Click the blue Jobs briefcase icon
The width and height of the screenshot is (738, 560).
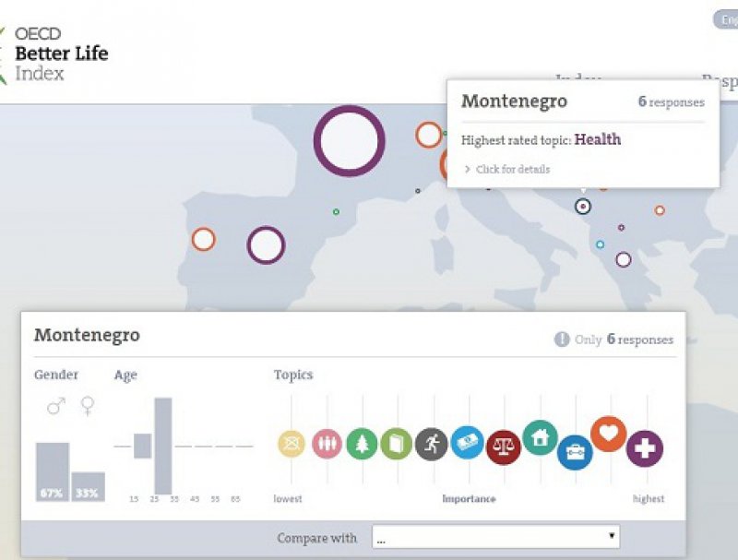575,452
